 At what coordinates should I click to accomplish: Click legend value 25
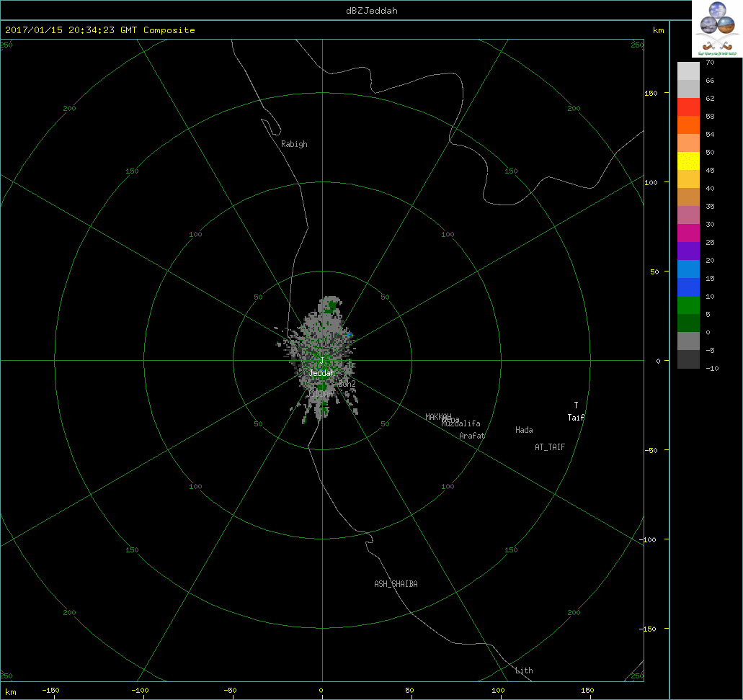click(x=710, y=242)
